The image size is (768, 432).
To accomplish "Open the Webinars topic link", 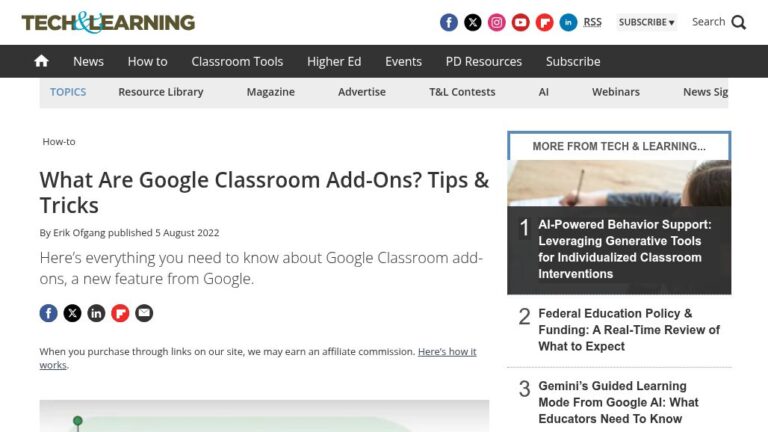I will (616, 92).
